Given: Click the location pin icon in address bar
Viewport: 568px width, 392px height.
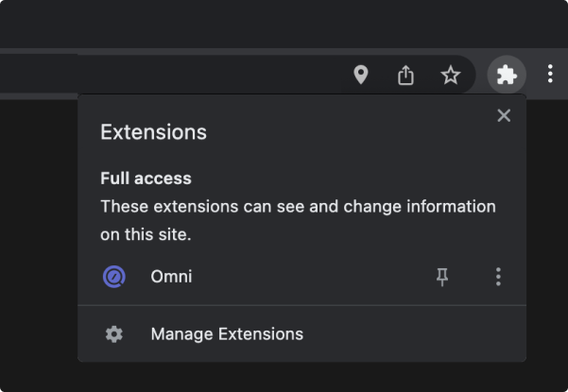Looking at the screenshot, I should pyautogui.click(x=361, y=75).
